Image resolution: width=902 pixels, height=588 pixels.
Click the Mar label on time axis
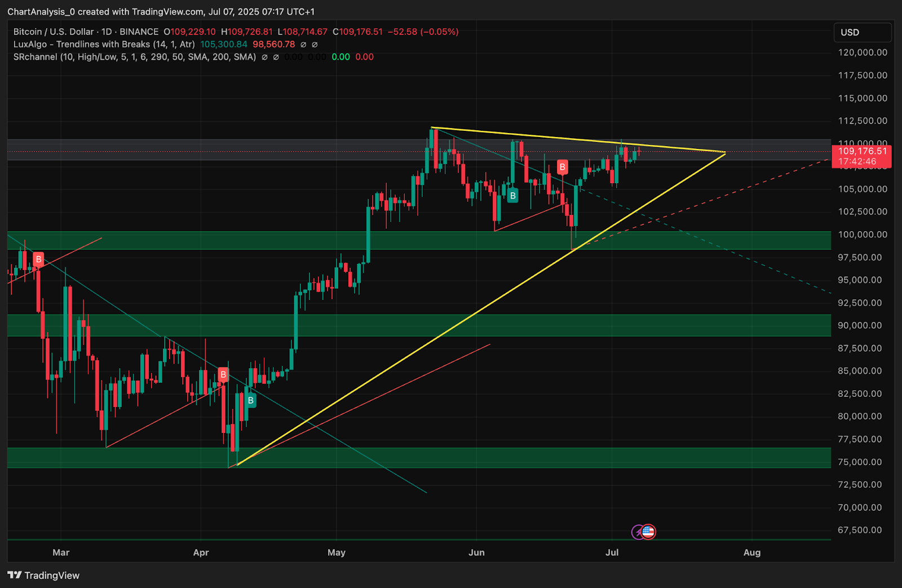pyautogui.click(x=61, y=552)
